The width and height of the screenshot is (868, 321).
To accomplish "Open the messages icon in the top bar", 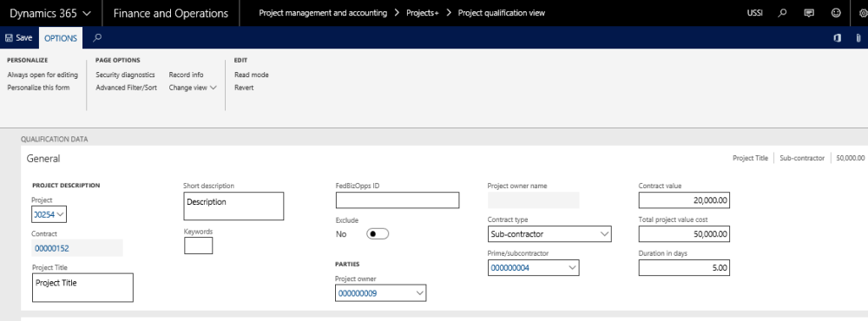I will pos(809,13).
